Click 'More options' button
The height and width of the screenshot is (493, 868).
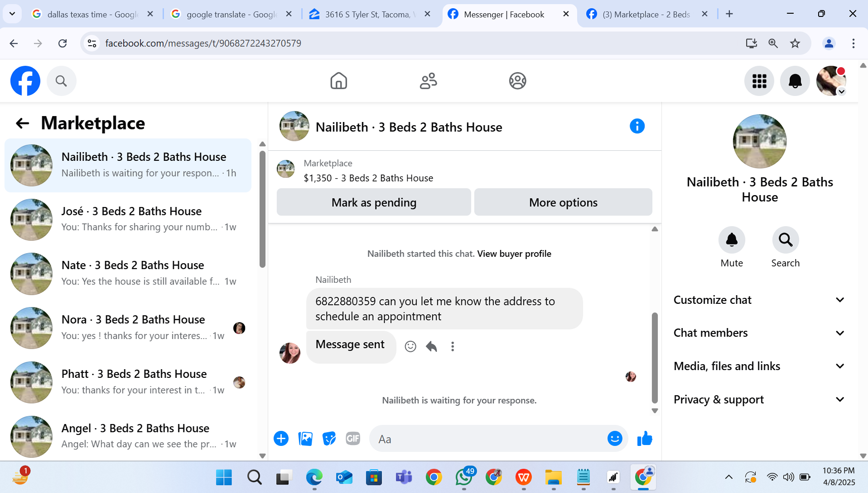pyautogui.click(x=563, y=202)
